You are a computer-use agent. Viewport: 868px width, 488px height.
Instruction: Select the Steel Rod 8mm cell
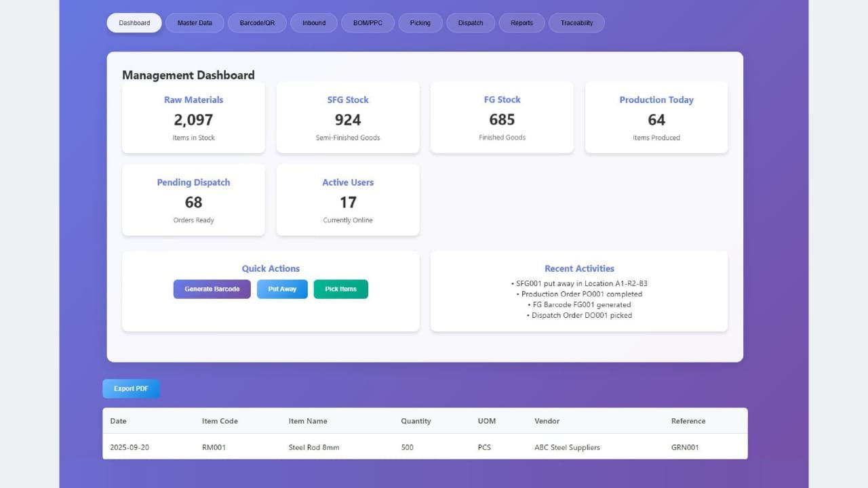click(x=314, y=447)
